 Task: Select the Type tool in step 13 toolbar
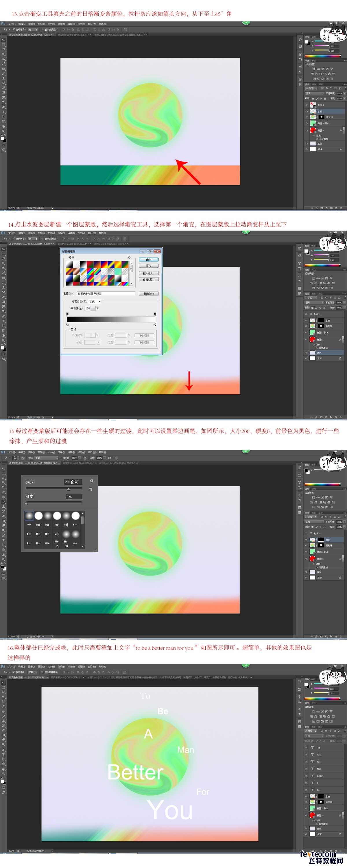pos(3,111)
